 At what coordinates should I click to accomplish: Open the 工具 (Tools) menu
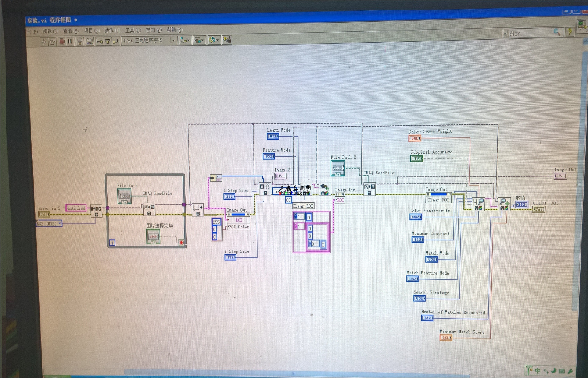[x=133, y=30]
